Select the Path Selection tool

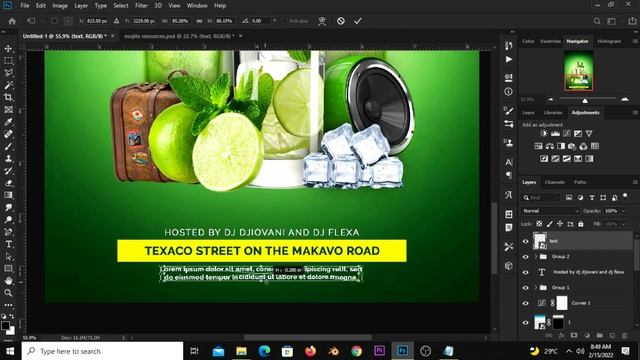click(8, 256)
